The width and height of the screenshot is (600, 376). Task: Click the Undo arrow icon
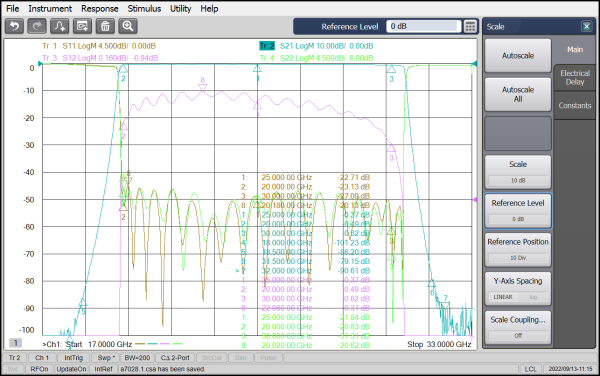[x=15, y=26]
